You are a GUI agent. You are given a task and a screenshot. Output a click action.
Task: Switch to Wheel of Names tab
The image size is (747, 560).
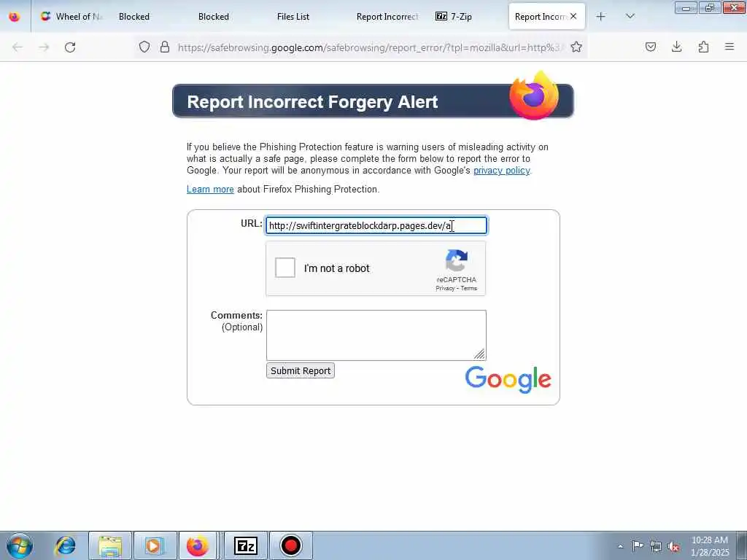71,17
